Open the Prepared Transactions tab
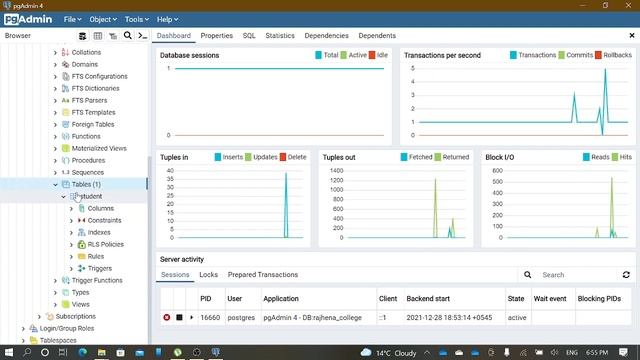 tap(263, 275)
